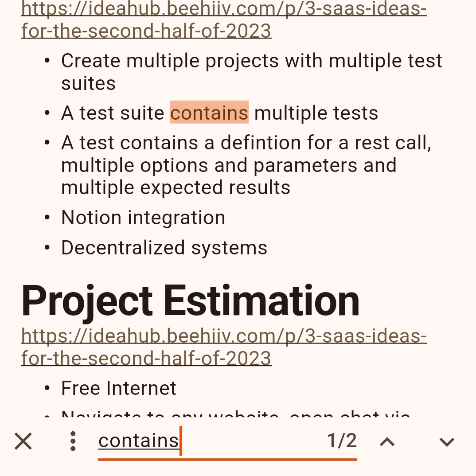
Task: Click the 1/2 match counter
Action: pos(342,441)
